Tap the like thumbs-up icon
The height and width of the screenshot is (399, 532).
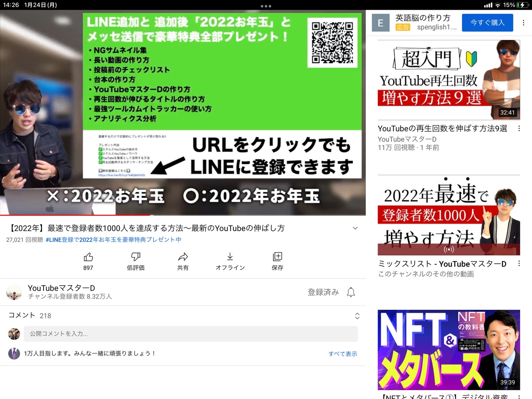[x=88, y=257]
